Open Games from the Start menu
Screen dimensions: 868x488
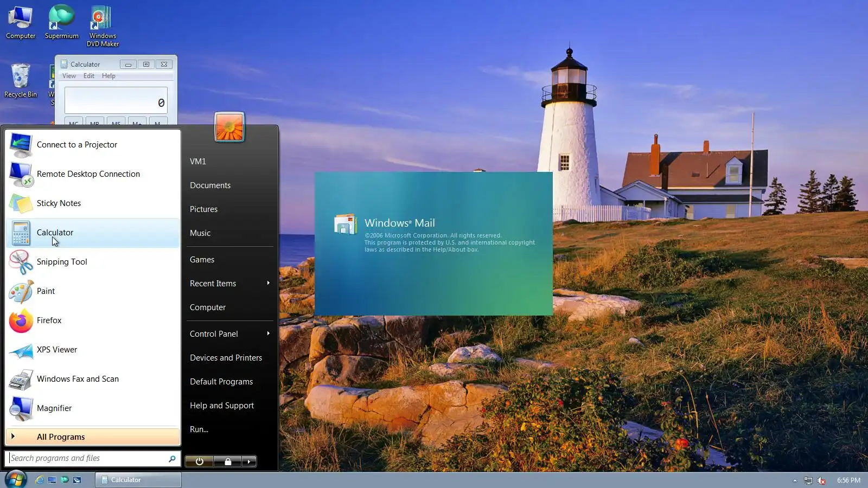pyautogui.click(x=229, y=260)
